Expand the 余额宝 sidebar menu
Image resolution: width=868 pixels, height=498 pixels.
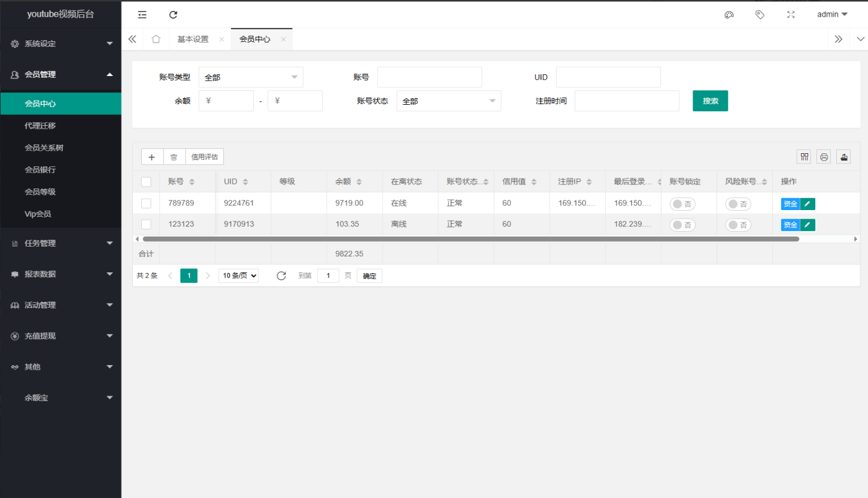(x=60, y=397)
